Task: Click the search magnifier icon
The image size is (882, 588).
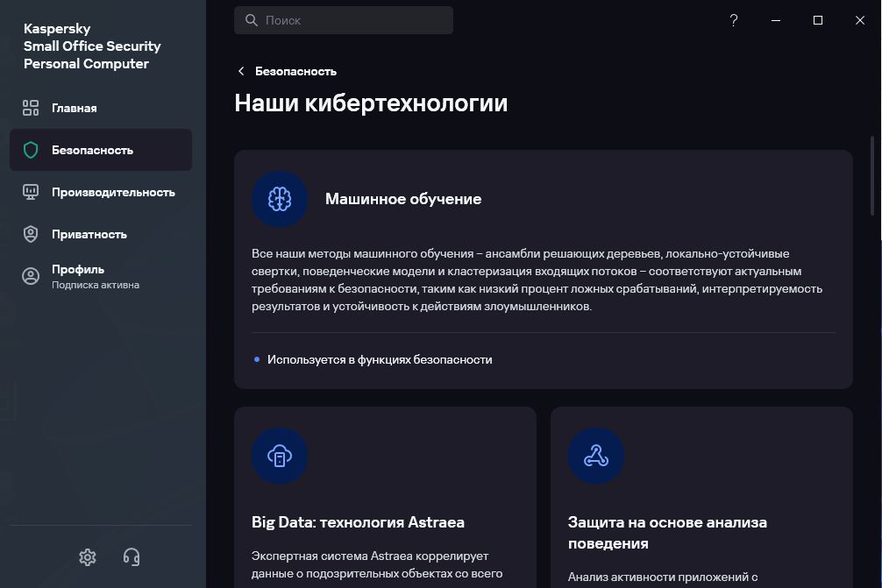Action: 252,20
